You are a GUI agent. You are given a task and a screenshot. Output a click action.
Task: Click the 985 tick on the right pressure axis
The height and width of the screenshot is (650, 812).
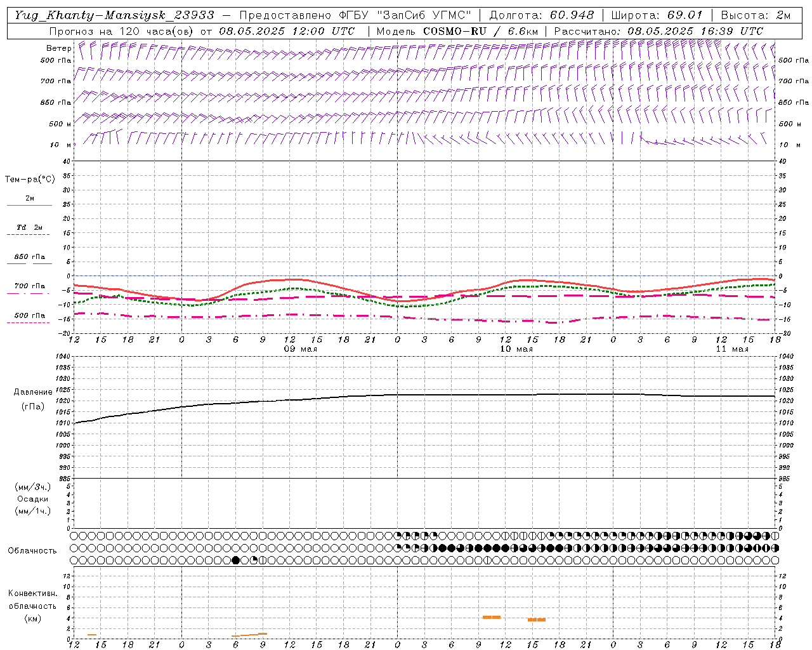click(x=785, y=478)
